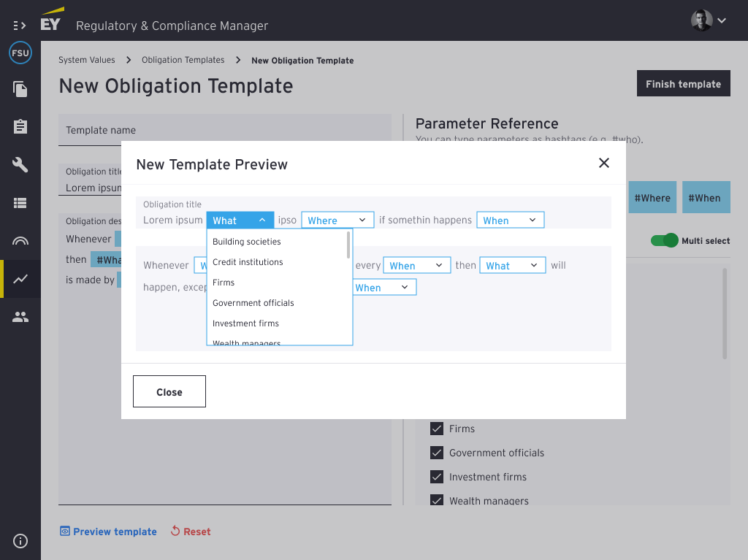Open the users group sidebar icon

pyautogui.click(x=20, y=317)
